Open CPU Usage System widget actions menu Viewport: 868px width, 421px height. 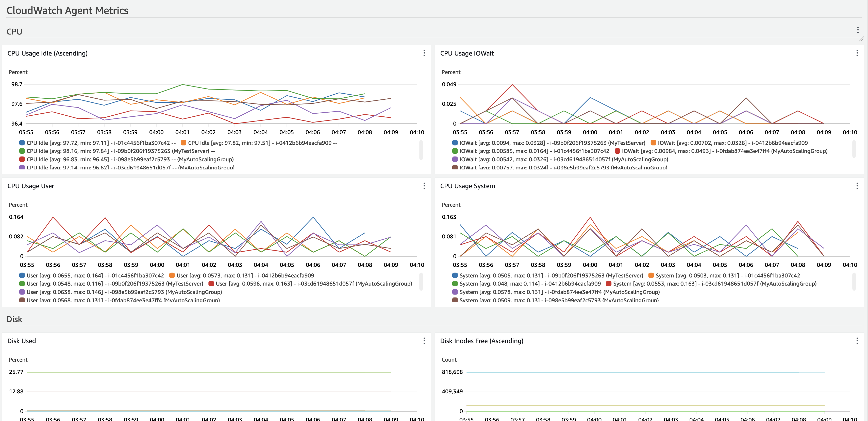click(857, 186)
